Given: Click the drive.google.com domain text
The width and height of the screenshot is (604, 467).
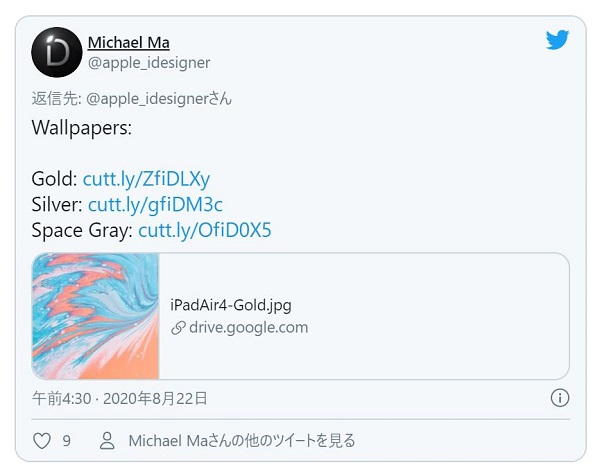Looking at the screenshot, I should click(248, 328).
